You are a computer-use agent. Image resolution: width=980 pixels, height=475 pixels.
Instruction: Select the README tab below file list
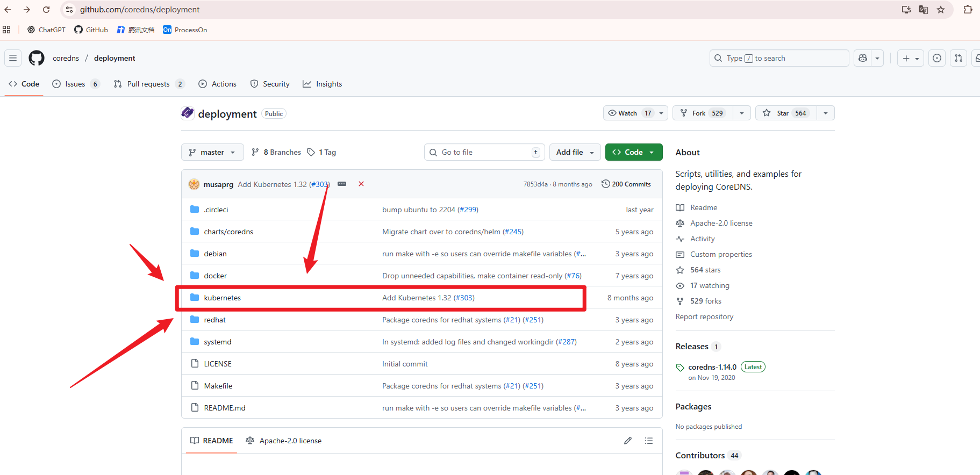tap(212, 441)
